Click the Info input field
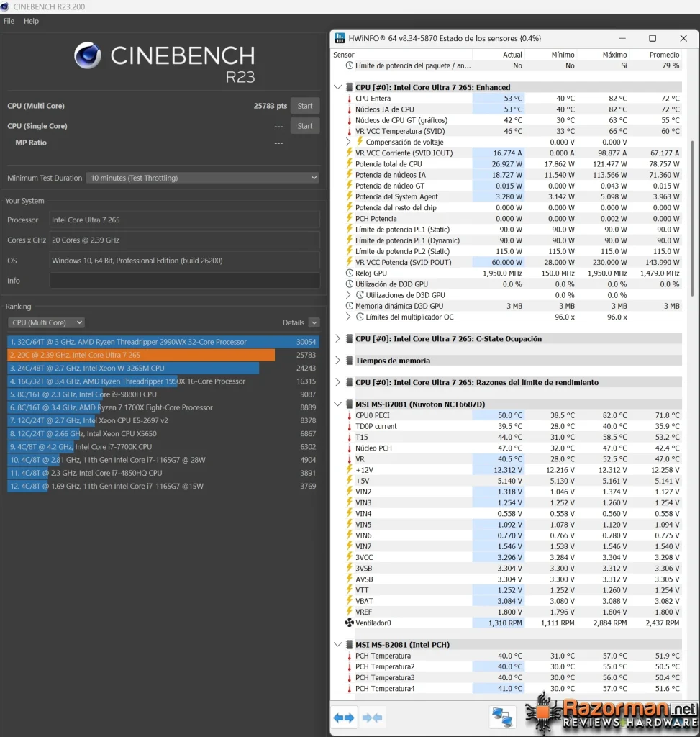Image resolution: width=700 pixels, height=737 pixels. click(185, 281)
